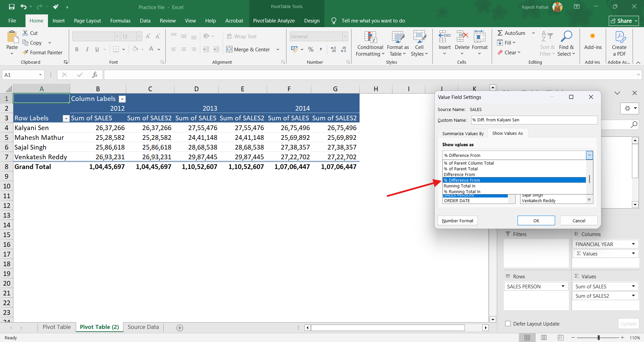Open the Row Labels filter dropdown

click(x=66, y=118)
